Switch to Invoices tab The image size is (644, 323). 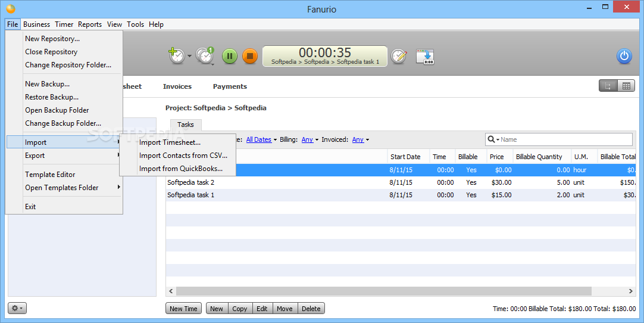[x=177, y=86]
